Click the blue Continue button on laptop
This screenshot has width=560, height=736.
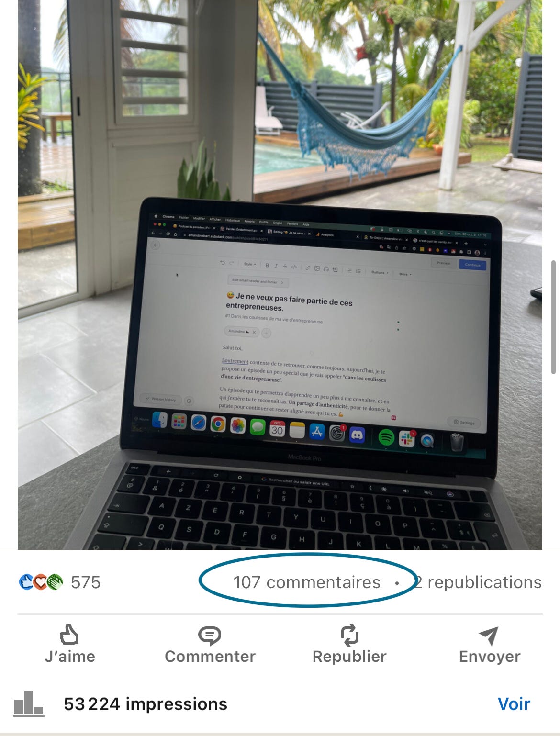tap(472, 265)
